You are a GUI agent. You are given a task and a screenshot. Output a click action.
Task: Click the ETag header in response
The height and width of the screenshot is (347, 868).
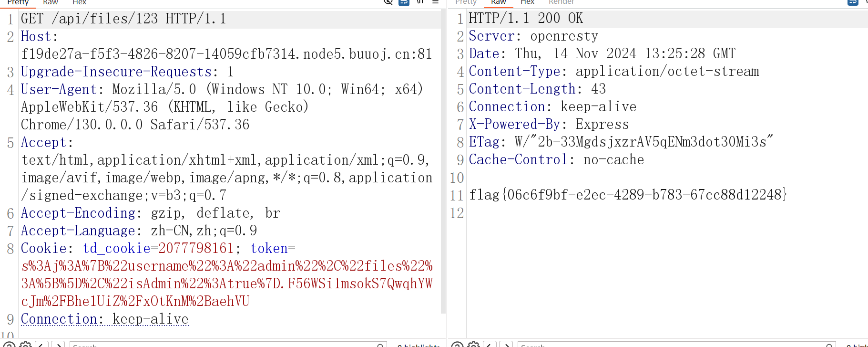point(621,142)
